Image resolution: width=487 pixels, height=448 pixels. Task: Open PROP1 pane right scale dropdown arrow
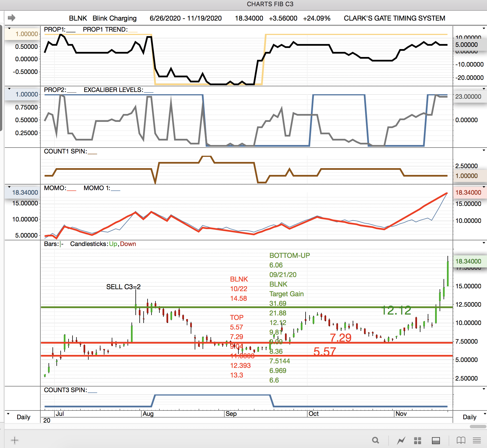(x=484, y=28)
